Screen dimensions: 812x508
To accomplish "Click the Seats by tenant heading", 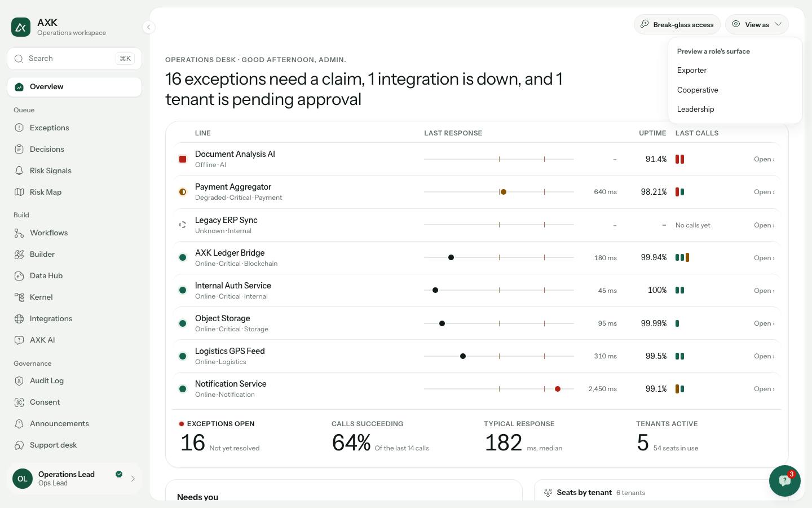I will click(584, 493).
